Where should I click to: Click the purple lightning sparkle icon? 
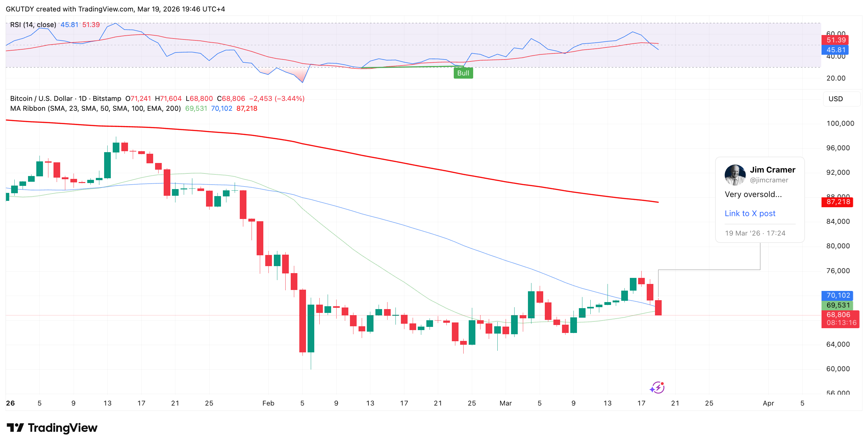(x=657, y=388)
